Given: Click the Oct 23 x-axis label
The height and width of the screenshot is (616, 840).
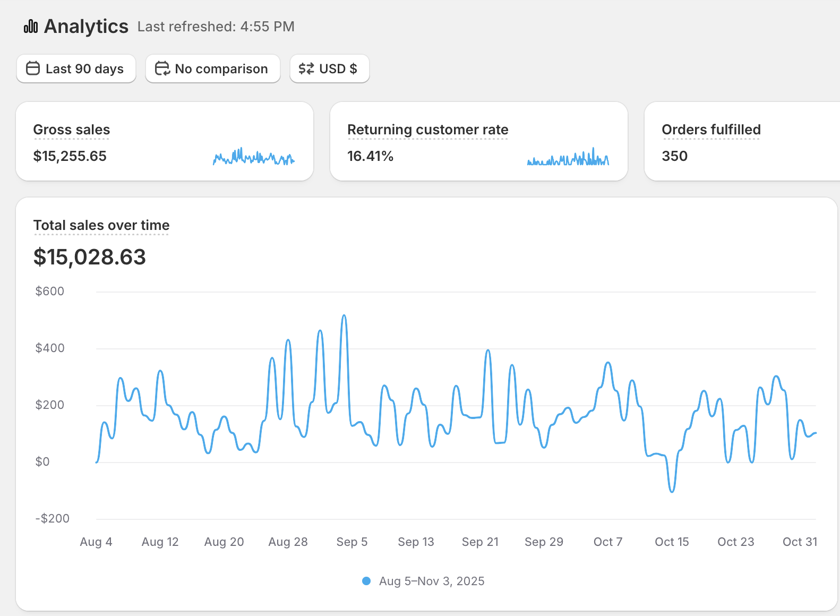Looking at the screenshot, I should 735,542.
